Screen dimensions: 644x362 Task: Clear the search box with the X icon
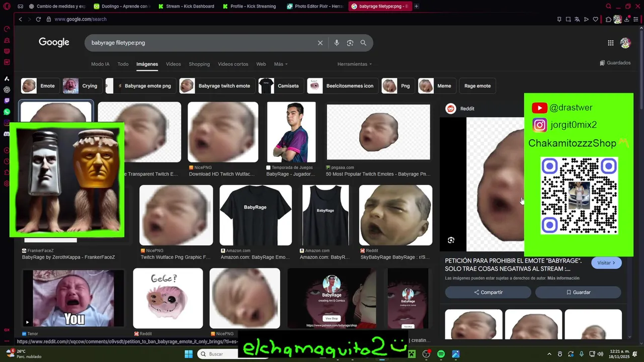point(320,43)
